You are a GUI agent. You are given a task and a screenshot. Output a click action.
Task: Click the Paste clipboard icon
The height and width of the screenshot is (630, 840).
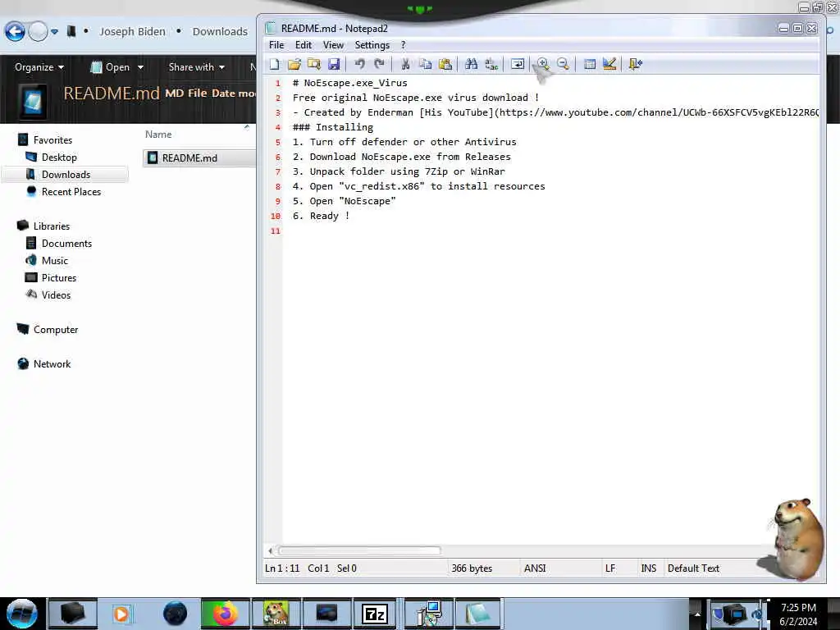click(445, 64)
